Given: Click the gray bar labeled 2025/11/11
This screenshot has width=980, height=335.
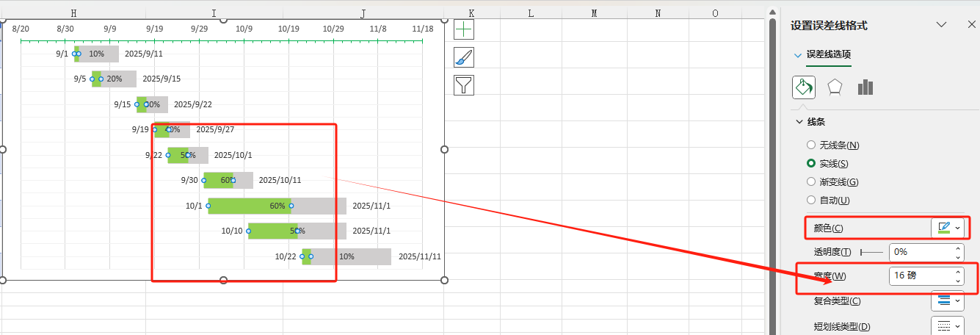Looking at the screenshot, I should 351,256.
